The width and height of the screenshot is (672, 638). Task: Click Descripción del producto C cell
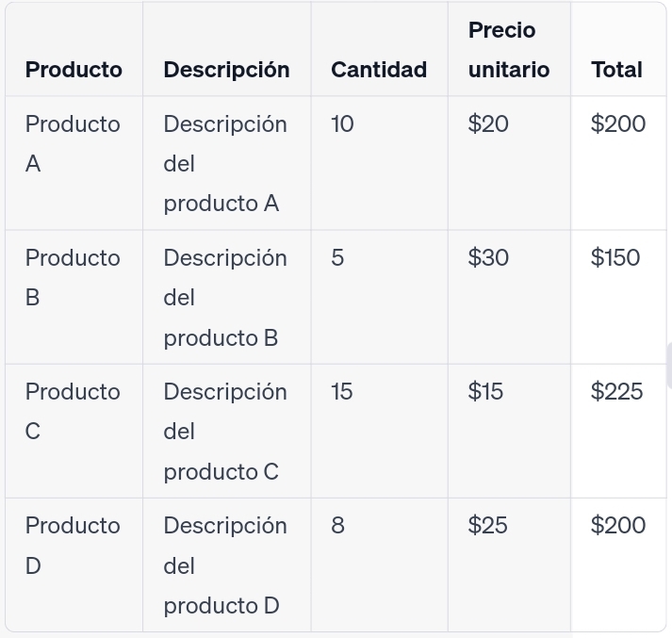225,431
